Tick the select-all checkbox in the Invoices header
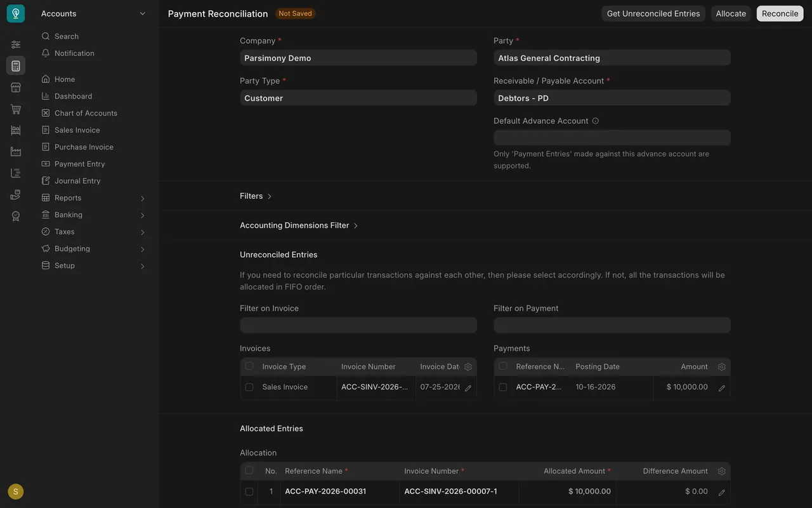Screen dimensions: 812x508 (x=249, y=366)
